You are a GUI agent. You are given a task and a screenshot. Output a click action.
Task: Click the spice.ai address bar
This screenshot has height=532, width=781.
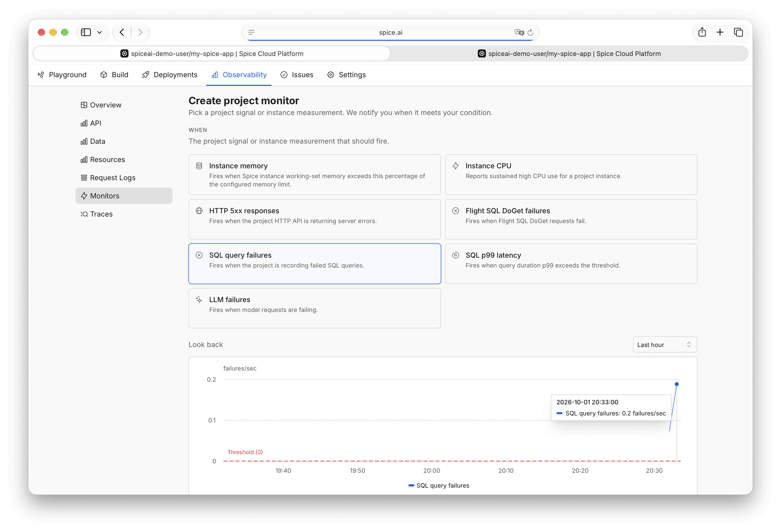[x=390, y=32]
